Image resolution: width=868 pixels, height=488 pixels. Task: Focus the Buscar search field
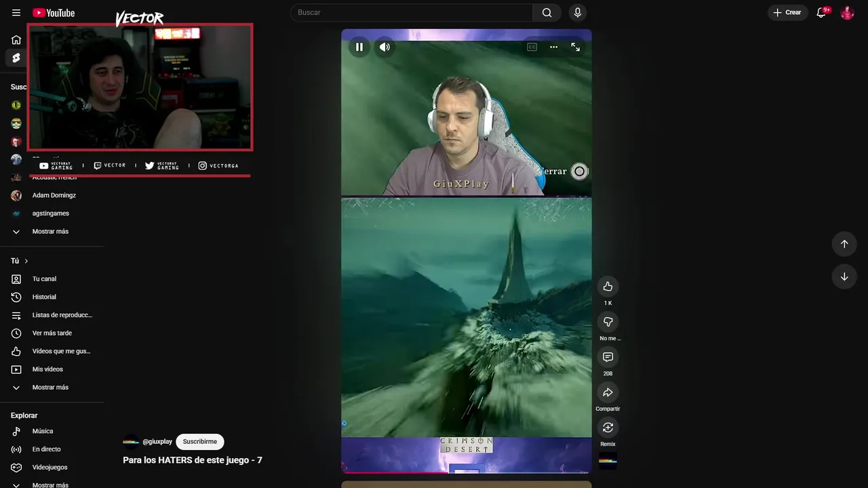(x=412, y=12)
